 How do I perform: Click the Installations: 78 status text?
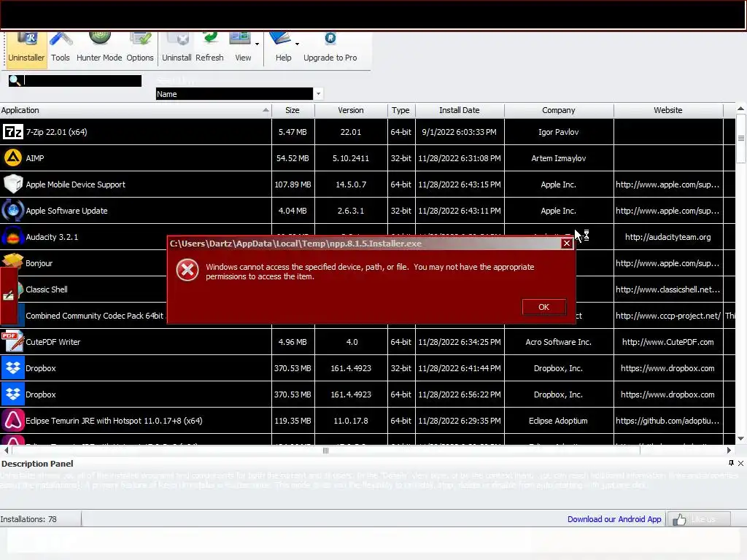click(x=28, y=519)
